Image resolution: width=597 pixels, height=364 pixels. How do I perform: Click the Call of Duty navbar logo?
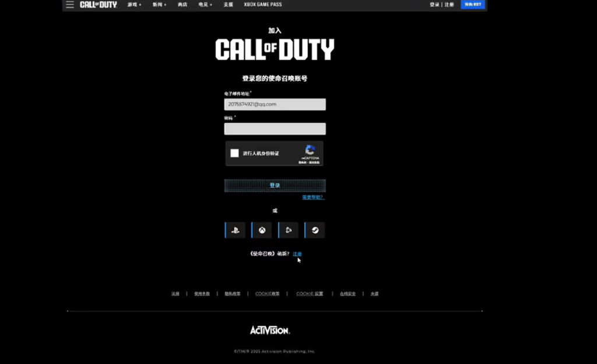[98, 5]
